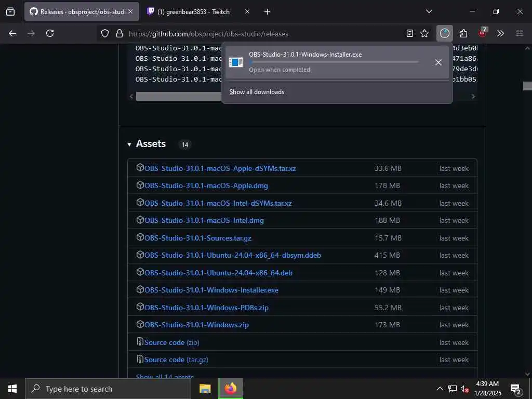This screenshot has height=399, width=532.
Task: Click zip file icon beside Source code (zip)
Action: click(140, 341)
